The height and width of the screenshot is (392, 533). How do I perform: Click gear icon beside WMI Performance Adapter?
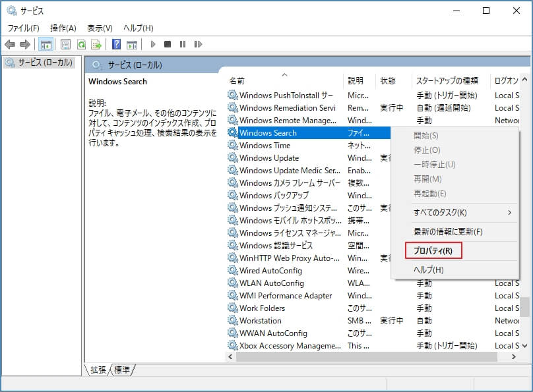coord(232,296)
